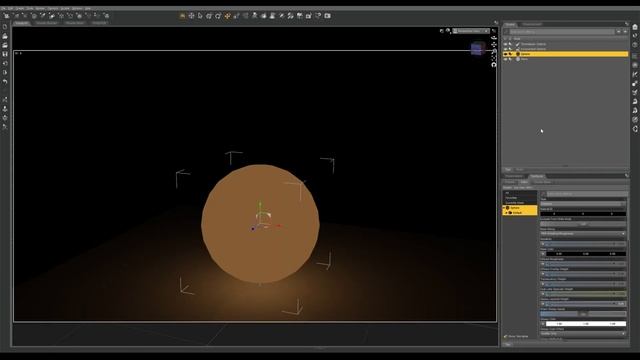This screenshot has height=360, width=640.
Task: Click the gear icon on Diffuse Roughness row
Action: (543, 264)
